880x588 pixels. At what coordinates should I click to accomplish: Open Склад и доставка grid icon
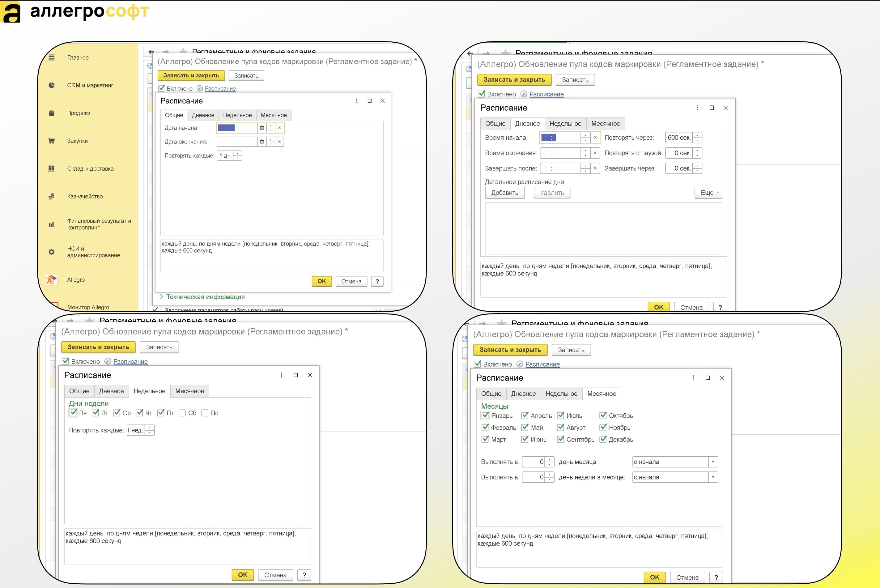[52, 168]
